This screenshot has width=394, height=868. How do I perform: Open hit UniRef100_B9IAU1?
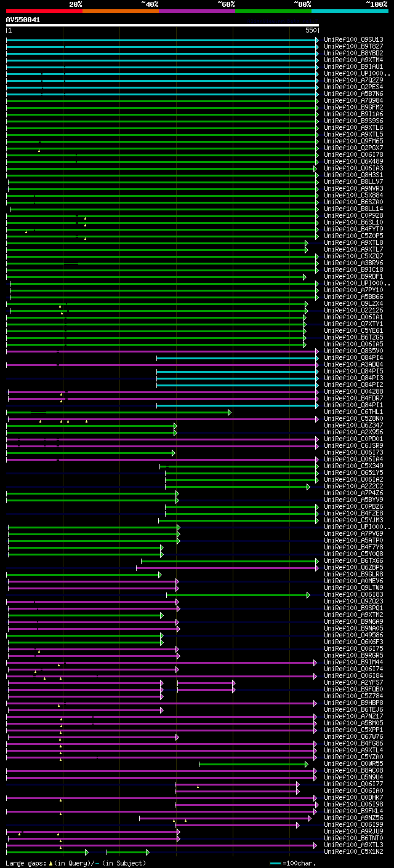[353, 66]
